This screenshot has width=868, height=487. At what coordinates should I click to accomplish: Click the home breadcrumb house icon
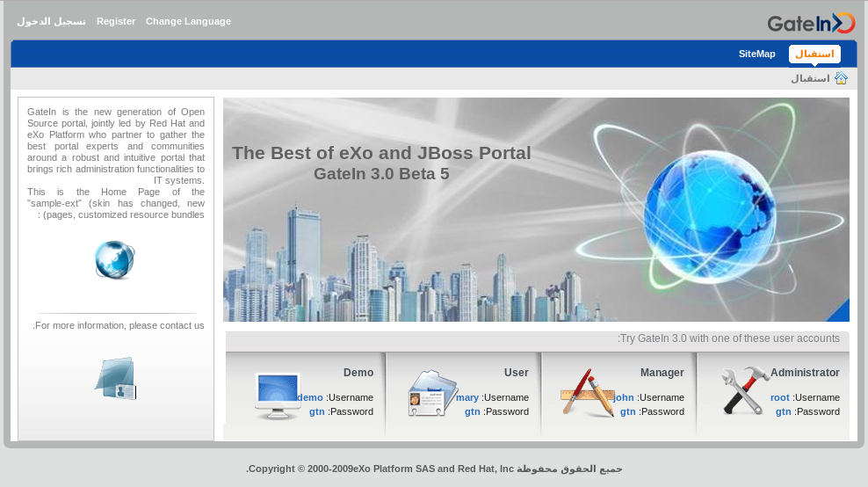coord(841,78)
